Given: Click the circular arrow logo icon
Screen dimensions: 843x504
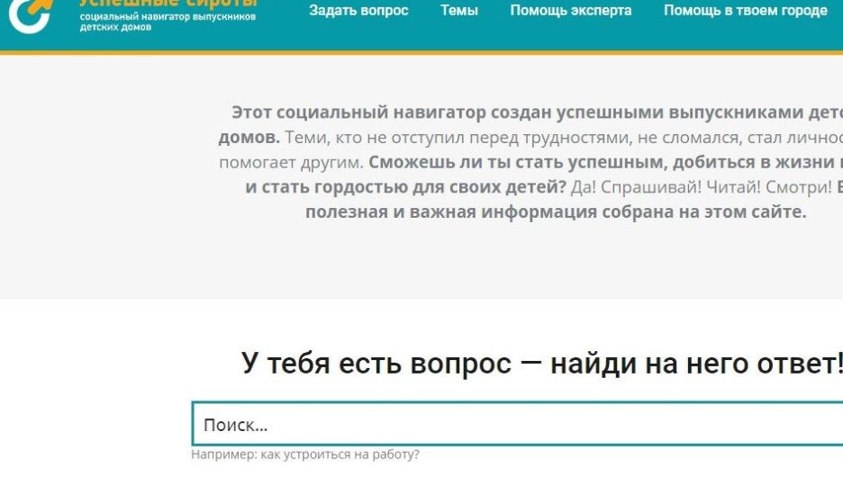Looking at the screenshot, I should point(30,14).
